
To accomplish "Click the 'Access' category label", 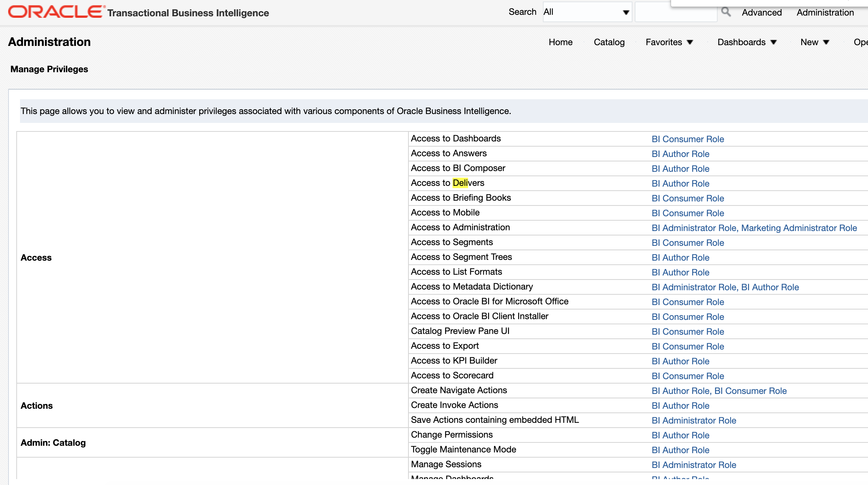I will [36, 258].
